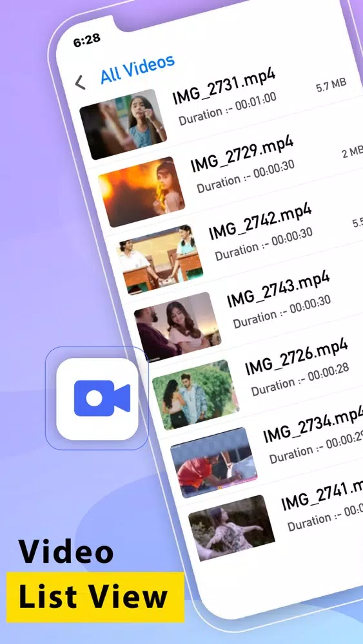Open thumbnail of IMG_2726.mp4
This screenshot has height=644, width=363.
[195, 394]
